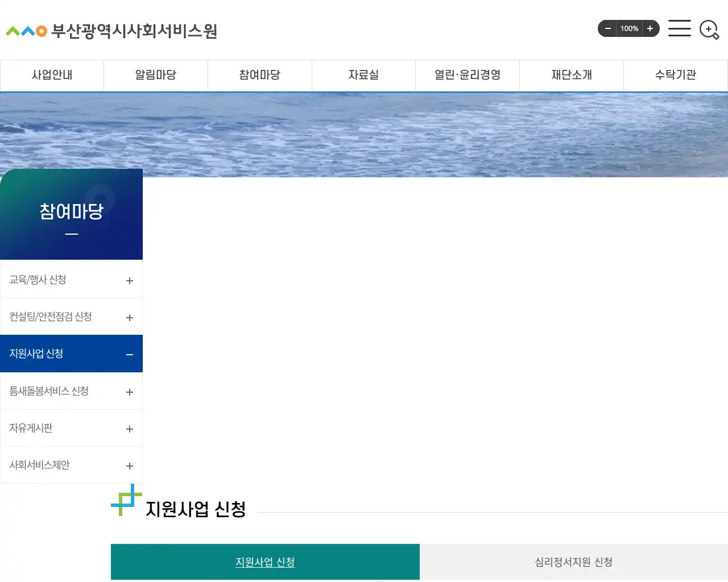The height and width of the screenshot is (582, 728).
Task: Click the 100% zoom level indicator
Action: (629, 28)
